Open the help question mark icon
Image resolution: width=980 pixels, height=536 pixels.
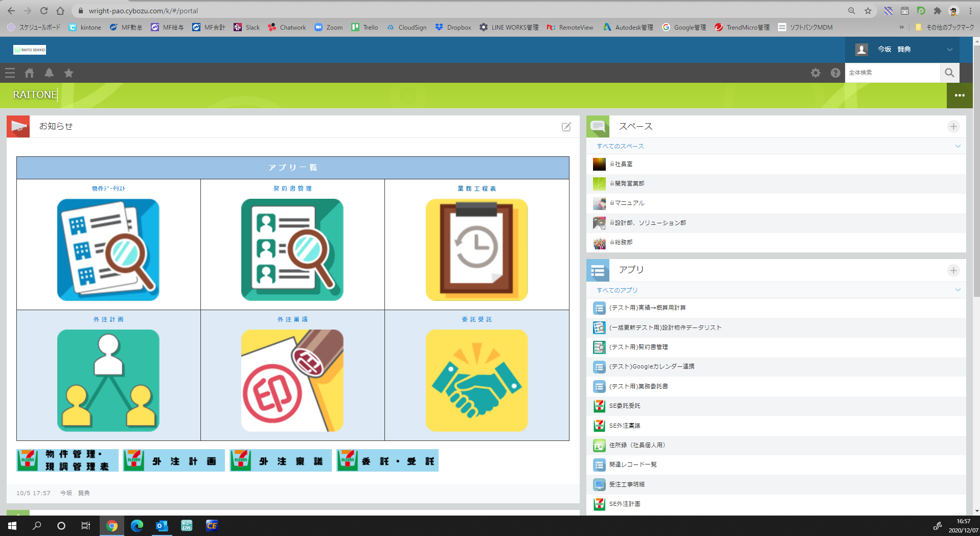tap(835, 73)
